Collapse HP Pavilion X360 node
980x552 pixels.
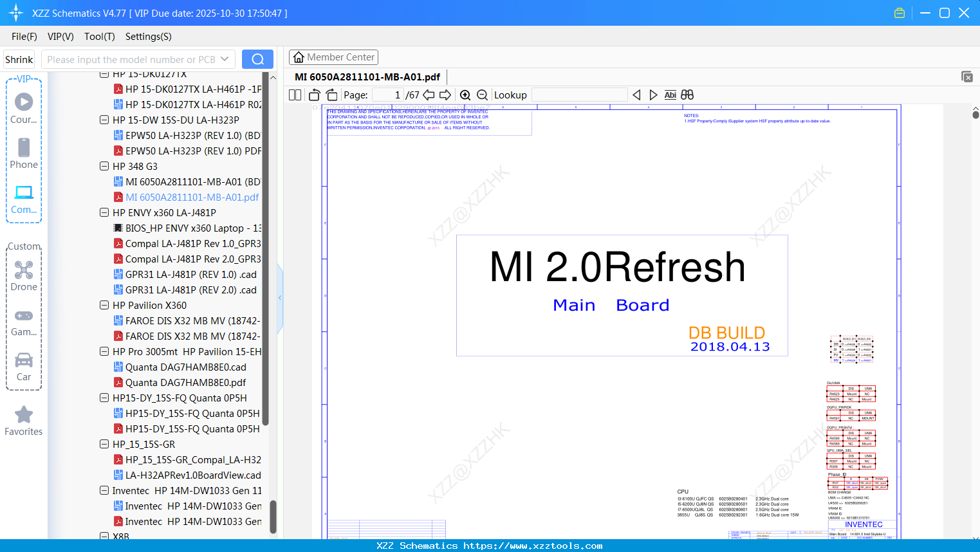point(104,305)
